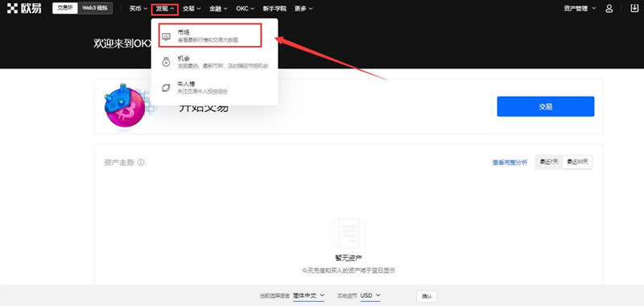The image size is (644, 306).
Task: Choose the 牛人榜 leaderboard icon entry
Action: click(166, 88)
